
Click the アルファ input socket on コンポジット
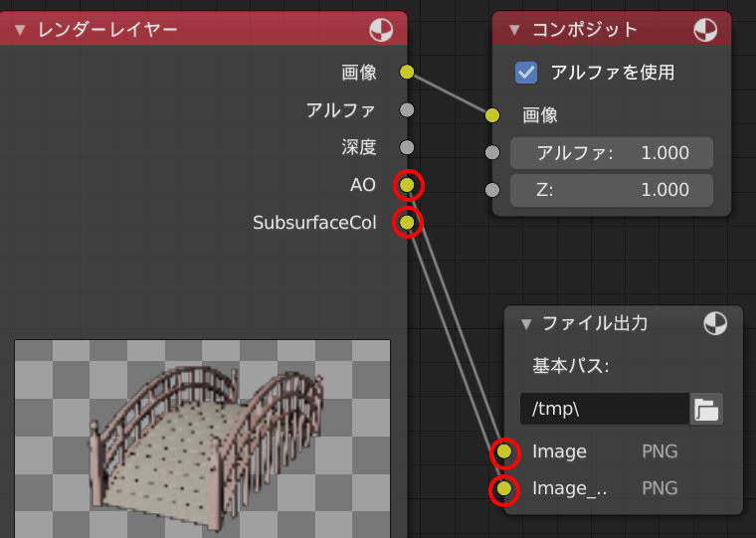[x=491, y=153]
